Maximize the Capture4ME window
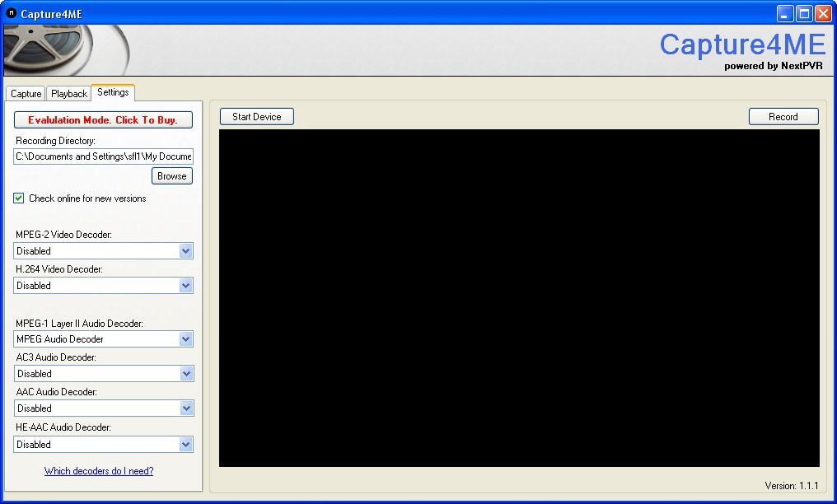The image size is (837, 504). coord(804,13)
